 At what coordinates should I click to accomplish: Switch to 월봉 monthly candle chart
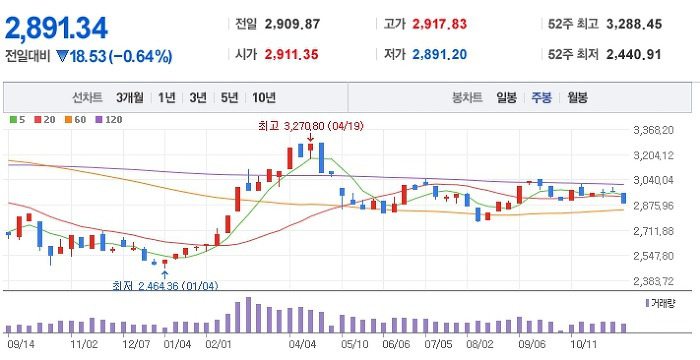[577, 97]
